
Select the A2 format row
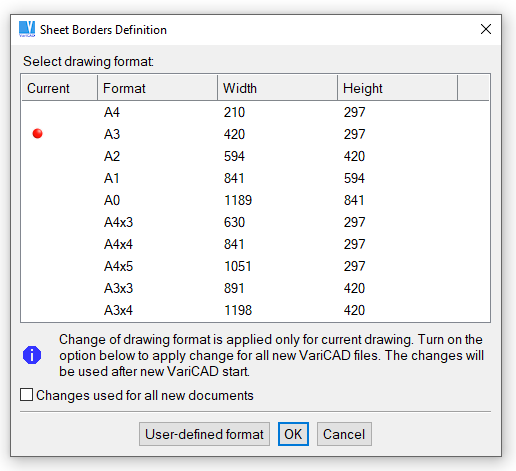[x=255, y=156]
